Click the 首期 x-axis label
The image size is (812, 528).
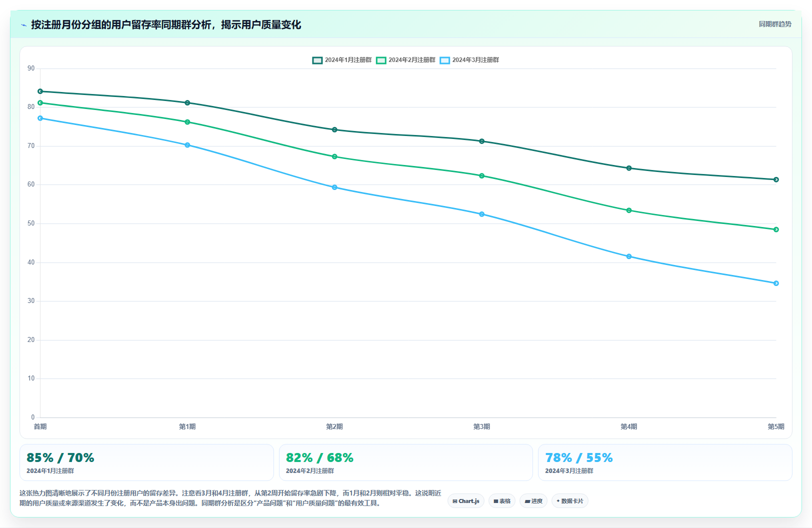point(40,426)
